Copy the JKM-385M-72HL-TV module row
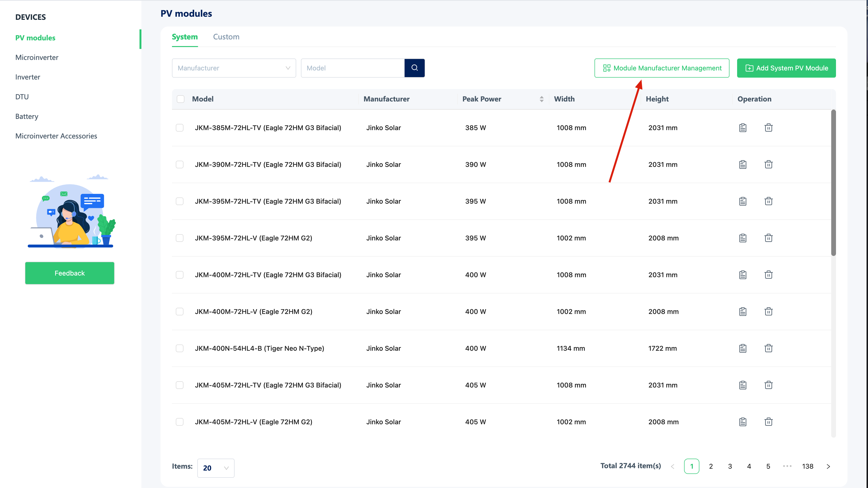Image resolution: width=868 pixels, height=488 pixels. [743, 128]
